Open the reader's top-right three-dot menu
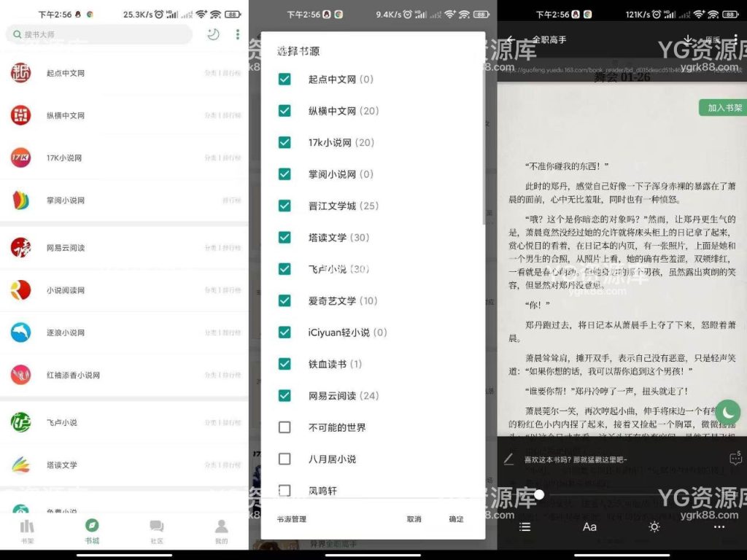Viewport: 747px width, 560px height. (x=735, y=39)
